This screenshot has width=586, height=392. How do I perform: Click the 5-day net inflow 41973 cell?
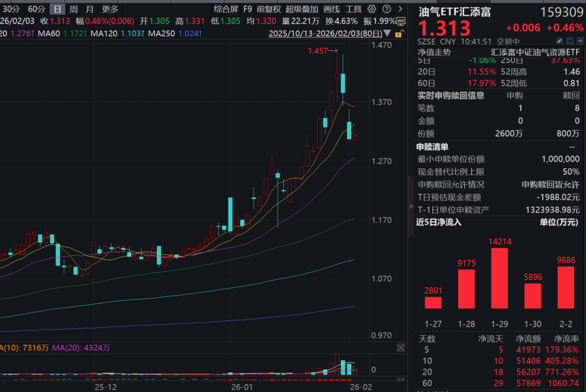coord(528,350)
